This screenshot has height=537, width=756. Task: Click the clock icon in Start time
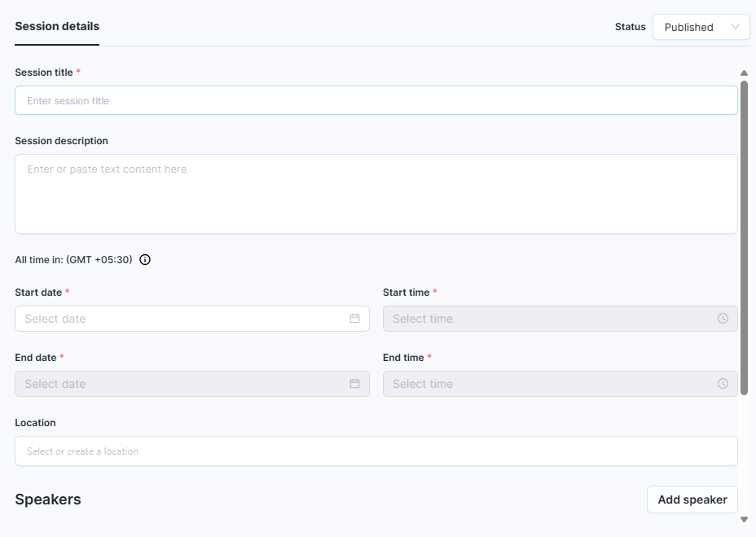[723, 319]
